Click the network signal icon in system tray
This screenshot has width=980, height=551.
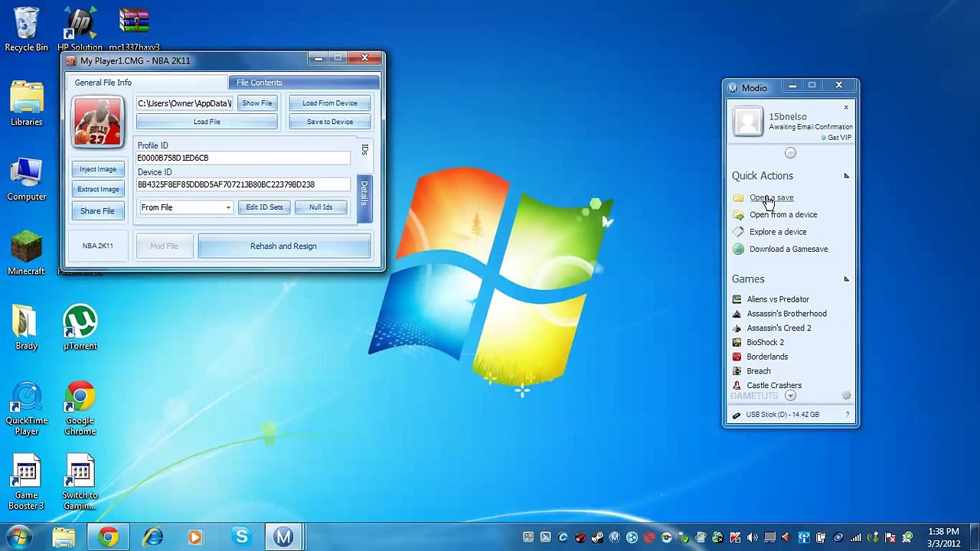(855, 537)
